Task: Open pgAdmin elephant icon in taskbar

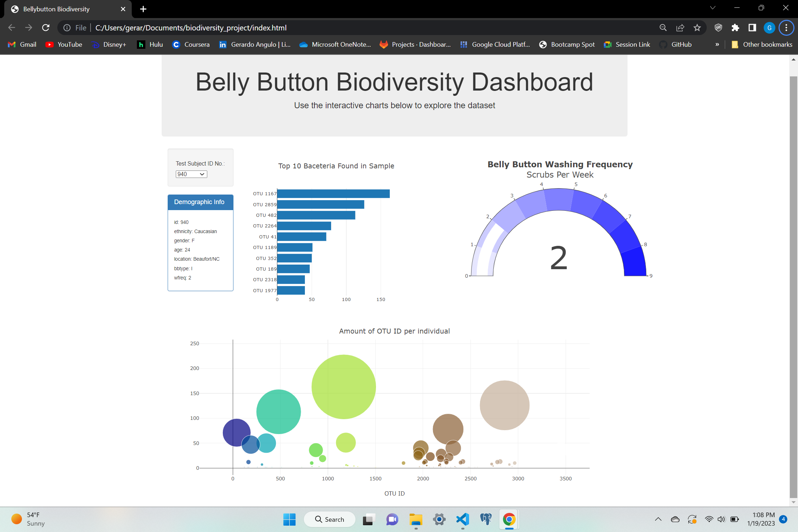Action: click(486, 519)
